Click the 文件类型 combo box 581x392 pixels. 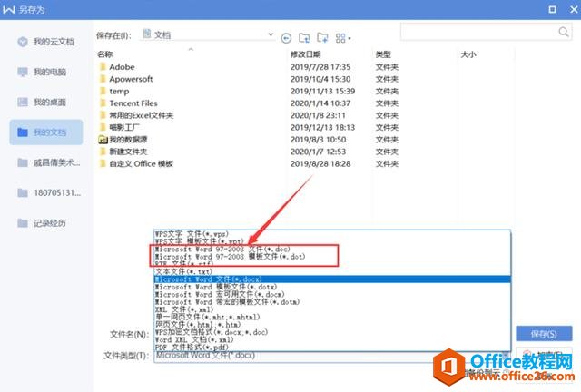tap(332, 356)
